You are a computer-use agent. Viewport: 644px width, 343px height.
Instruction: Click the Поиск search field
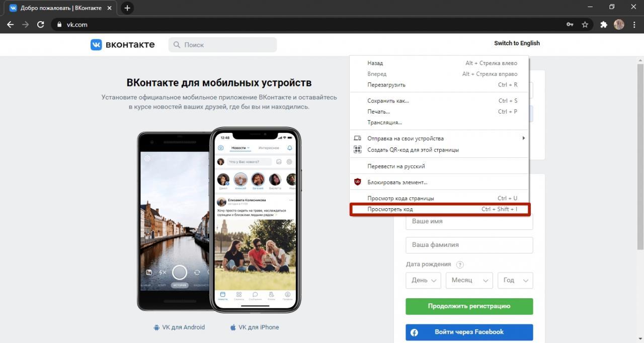(222, 45)
